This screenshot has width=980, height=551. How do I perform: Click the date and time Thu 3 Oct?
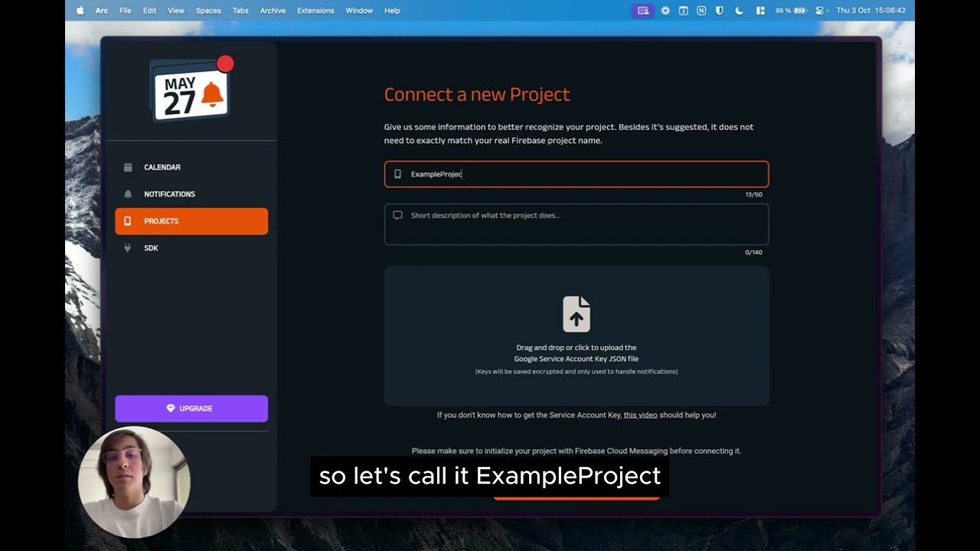(871, 11)
